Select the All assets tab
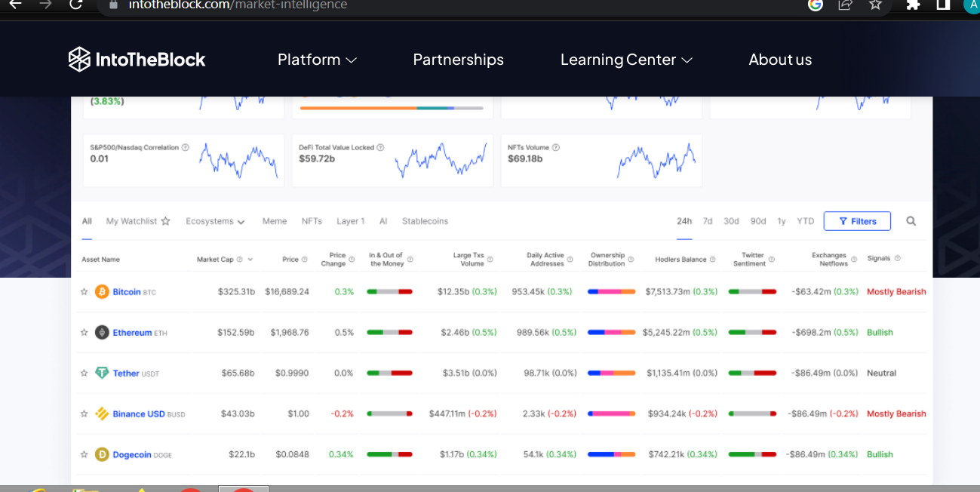Screen dimensions: 980x492 tap(87, 221)
